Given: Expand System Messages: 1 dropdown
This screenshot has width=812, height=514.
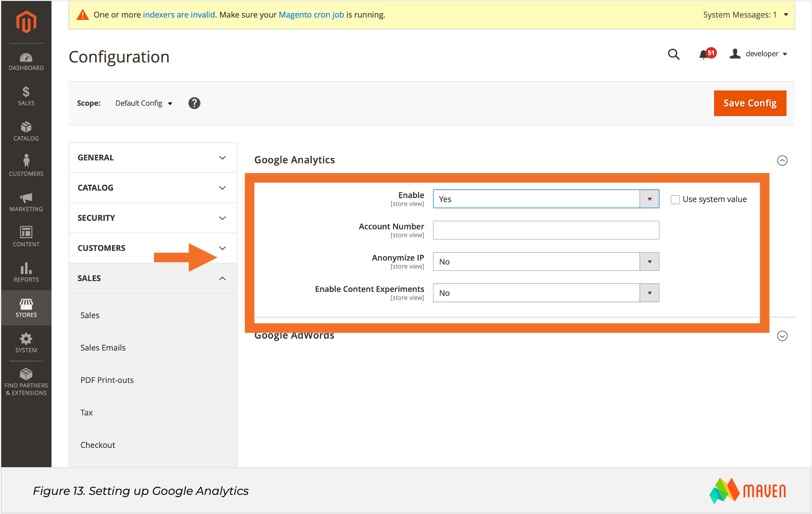Looking at the screenshot, I should click(x=746, y=15).
